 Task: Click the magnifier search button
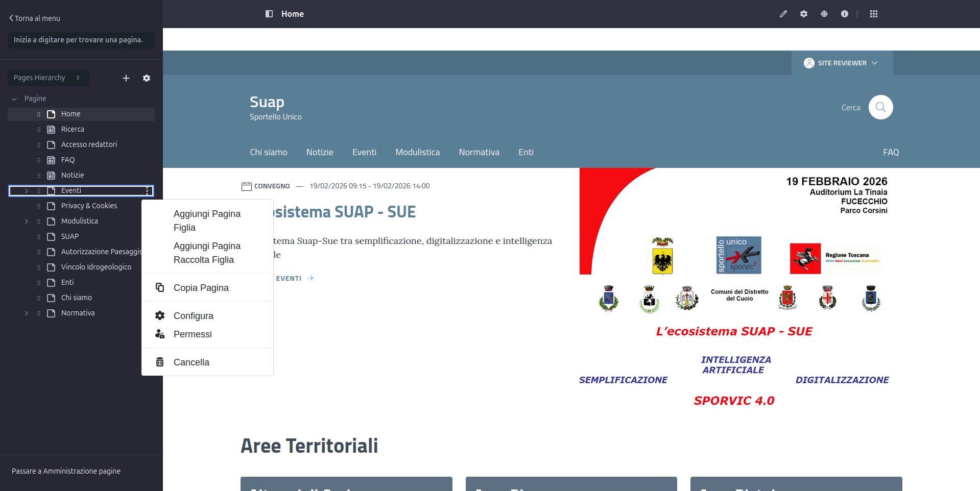tap(880, 107)
